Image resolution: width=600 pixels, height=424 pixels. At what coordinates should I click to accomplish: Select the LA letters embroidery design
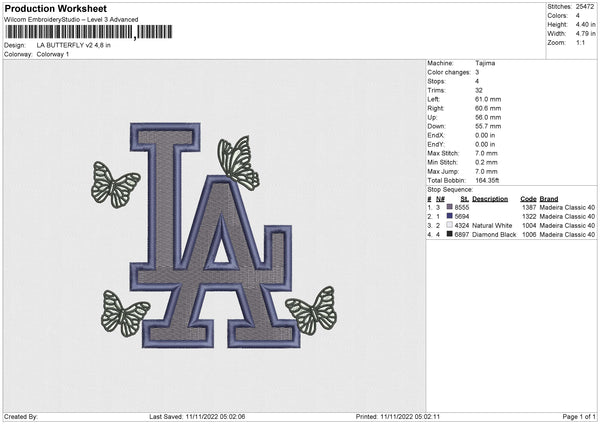pos(214,235)
